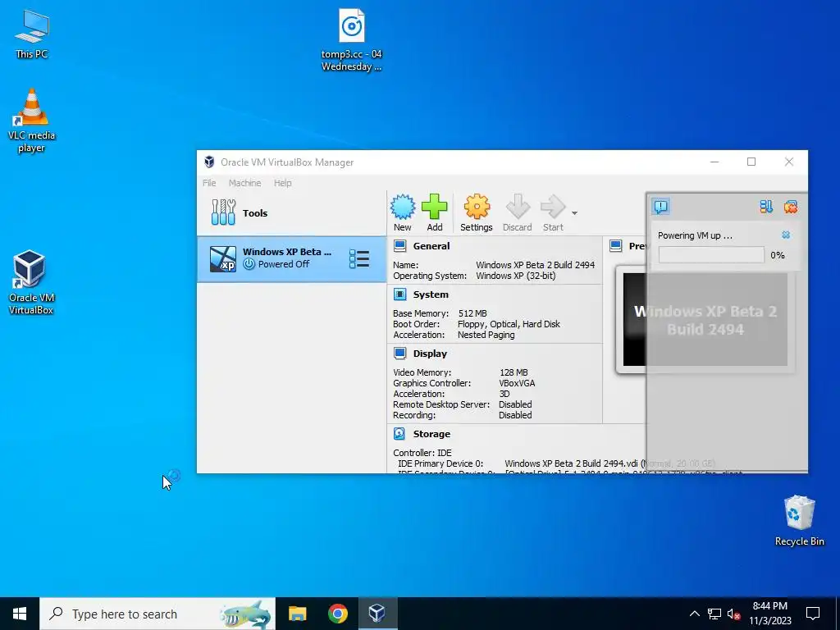This screenshot has height=630, width=840.
Task: Click the Powering VM up progress bar
Action: 711,255
